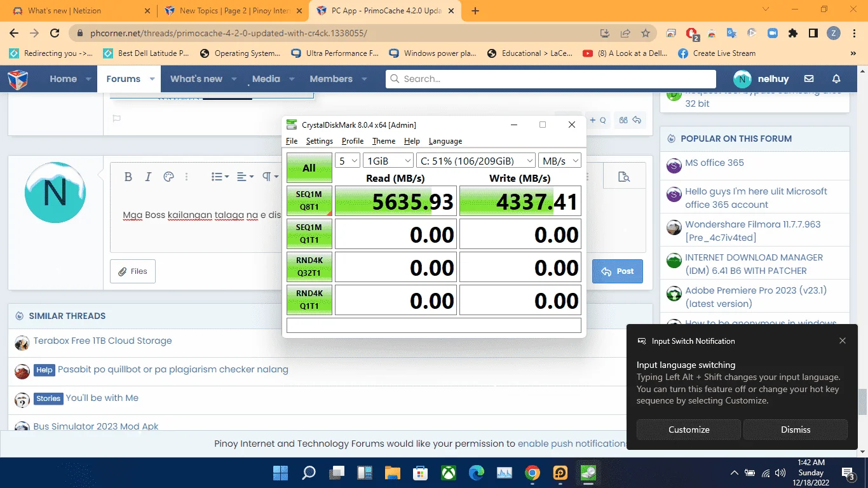Viewport: 868px width, 488px height.
Task: Open INTERNET DOWNLOAD MANAGER 6.41 thread
Action: click(754, 264)
